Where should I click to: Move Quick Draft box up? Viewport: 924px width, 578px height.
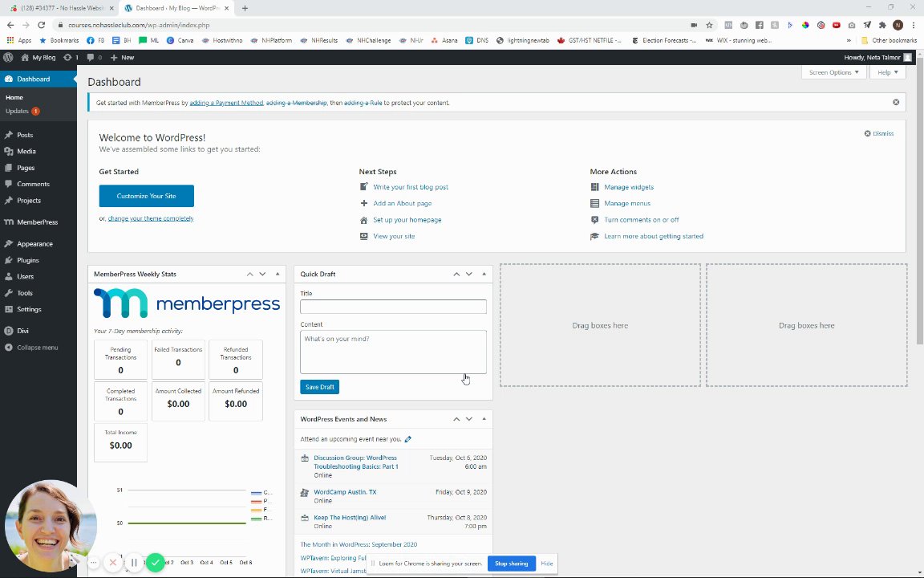tap(456, 275)
